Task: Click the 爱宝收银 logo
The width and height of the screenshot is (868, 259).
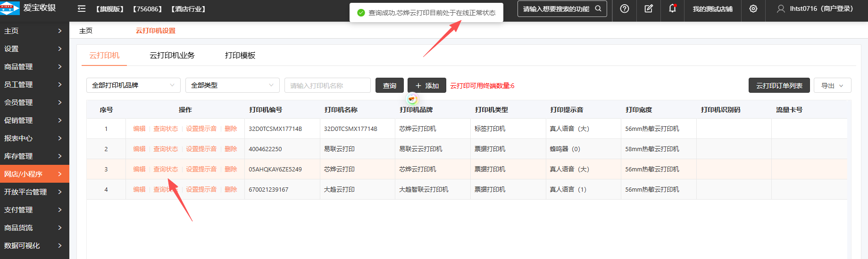Action: point(28,8)
